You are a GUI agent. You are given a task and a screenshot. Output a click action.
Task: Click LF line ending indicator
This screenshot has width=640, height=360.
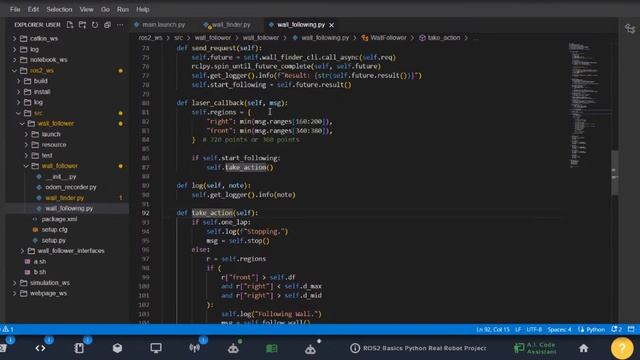pos(518,329)
